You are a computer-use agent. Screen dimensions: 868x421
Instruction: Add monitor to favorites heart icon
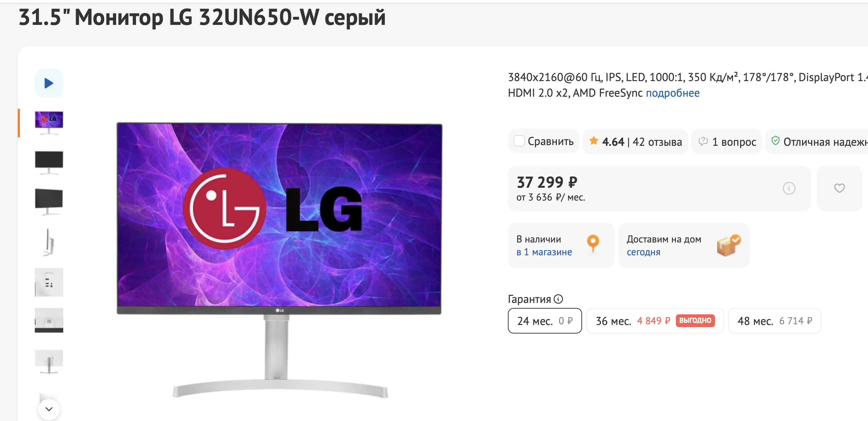coord(839,188)
